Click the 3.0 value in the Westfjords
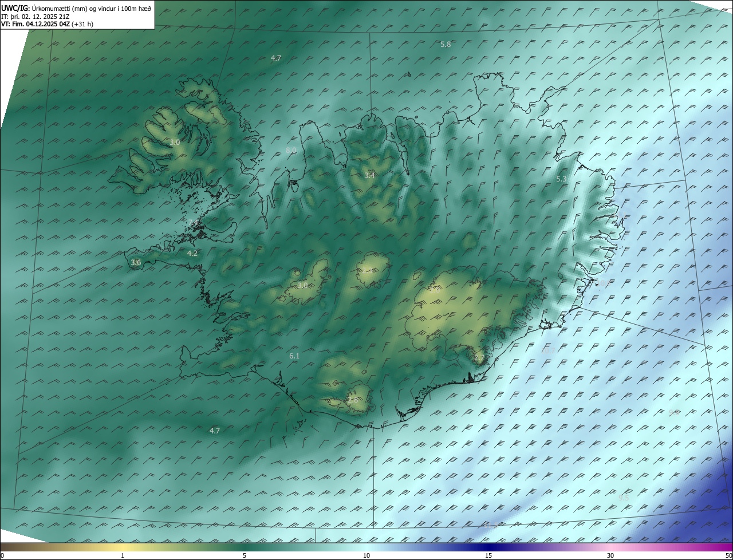This screenshot has height=560, width=733. click(175, 142)
